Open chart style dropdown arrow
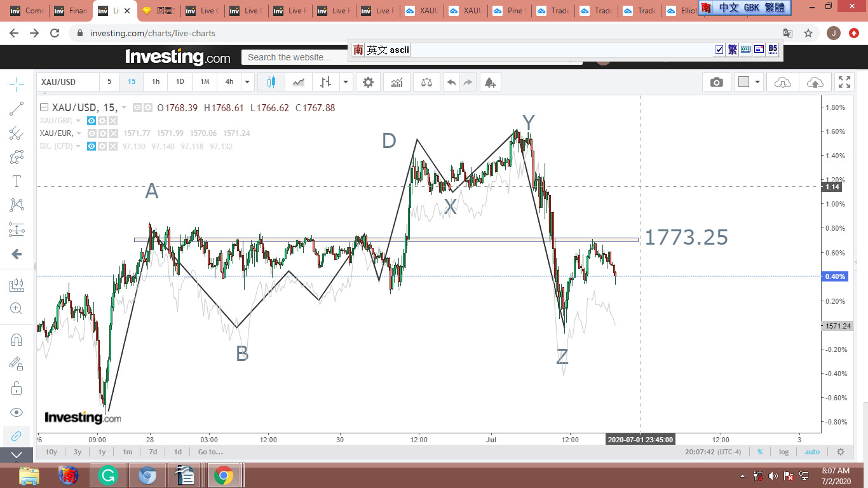The width and height of the screenshot is (868, 488). 346,82
